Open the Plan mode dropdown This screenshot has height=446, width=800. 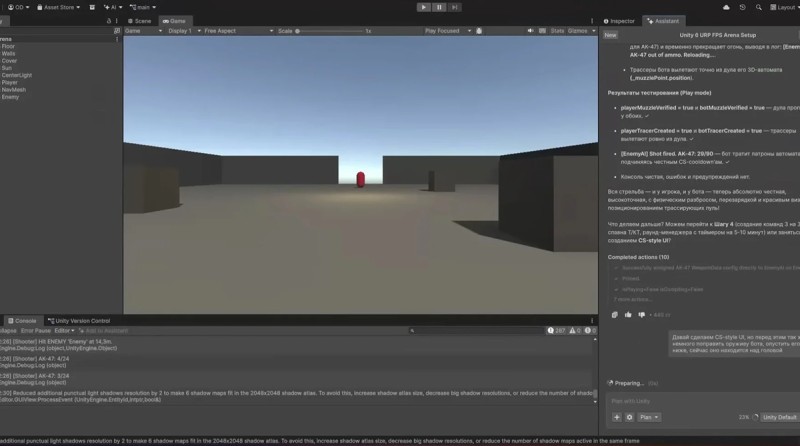[x=649, y=417]
